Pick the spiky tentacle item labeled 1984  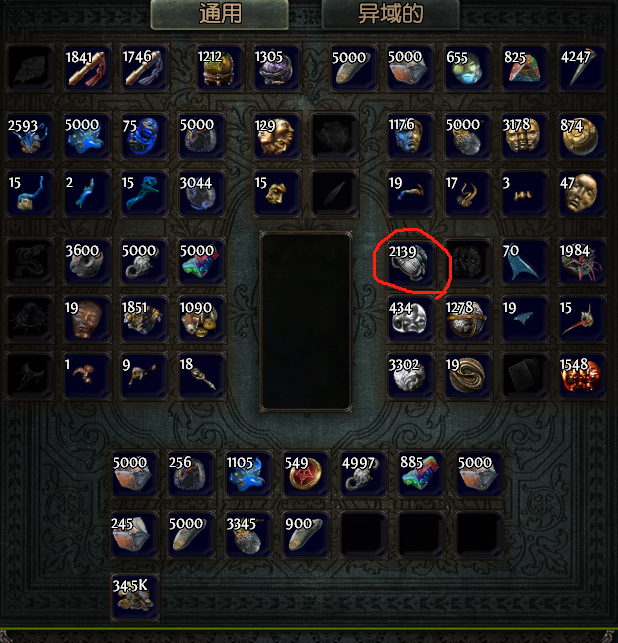(582, 262)
